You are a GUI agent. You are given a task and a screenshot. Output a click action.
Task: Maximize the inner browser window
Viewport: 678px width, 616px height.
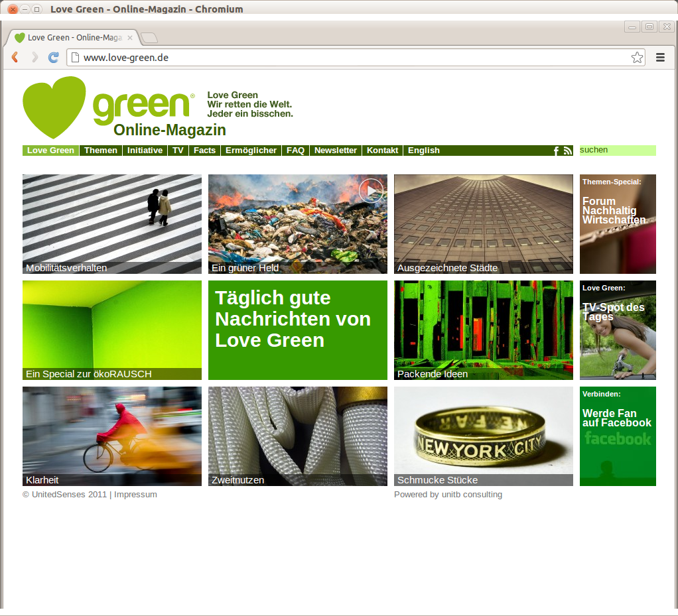649,27
